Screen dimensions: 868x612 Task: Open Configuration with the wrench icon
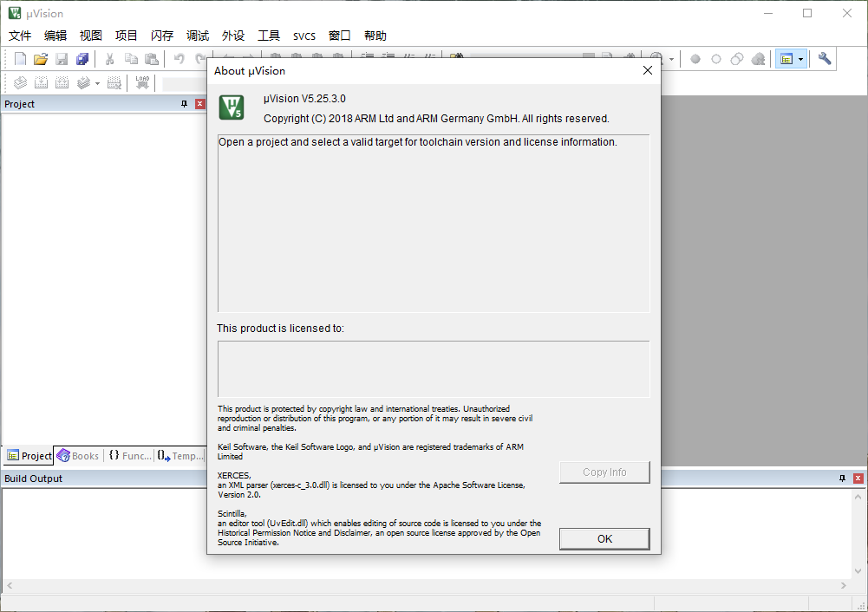pos(825,59)
